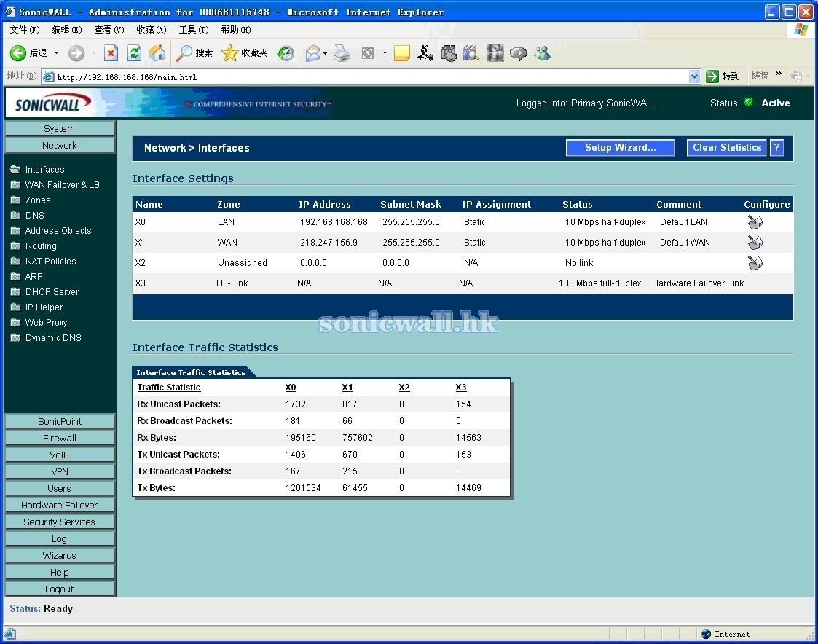The height and width of the screenshot is (644, 818).
Task: Click the Mail envelope toolbar icon
Action: (x=313, y=52)
